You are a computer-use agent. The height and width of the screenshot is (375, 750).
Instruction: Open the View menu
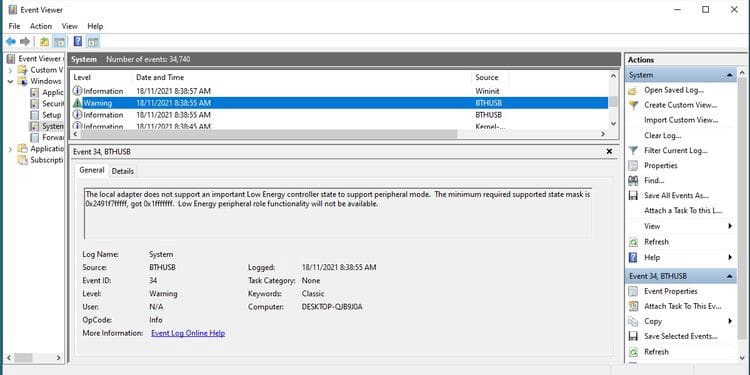69,26
